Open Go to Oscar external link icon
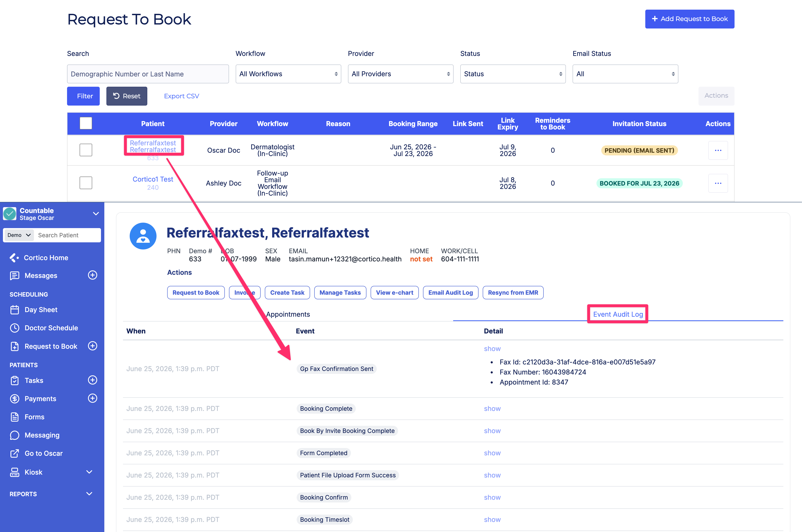This screenshot has height=532, width=802. pyautogui.click(x=15, y=453)
